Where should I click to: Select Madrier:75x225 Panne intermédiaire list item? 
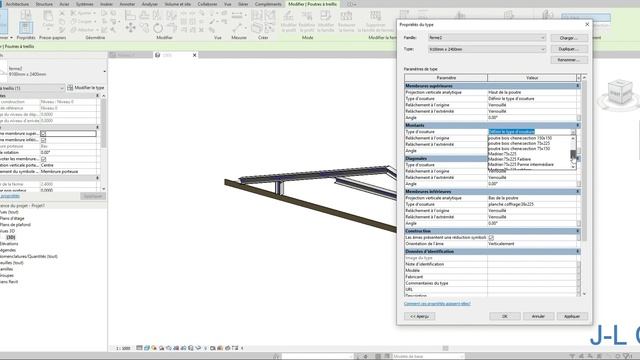point(521,165)
